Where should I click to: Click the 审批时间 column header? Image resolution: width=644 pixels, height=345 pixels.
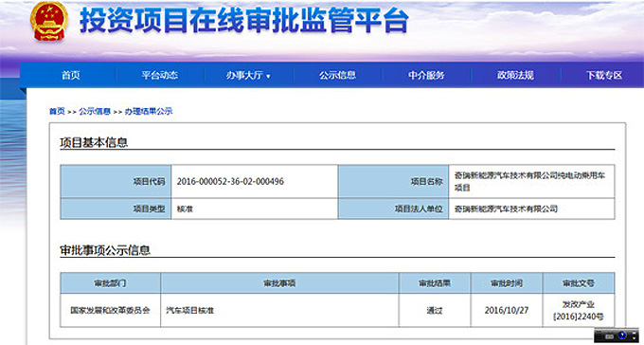pos(507,282)
